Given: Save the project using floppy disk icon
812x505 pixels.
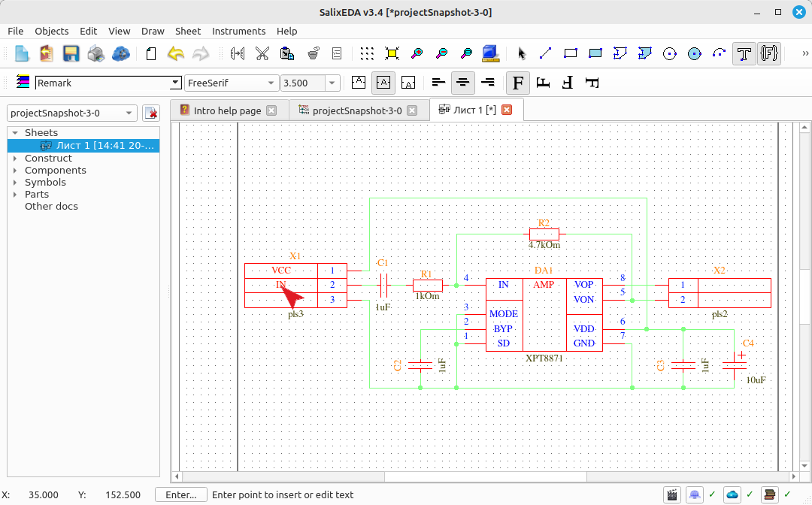Looking at the screenshot, I should coord(71,53).
